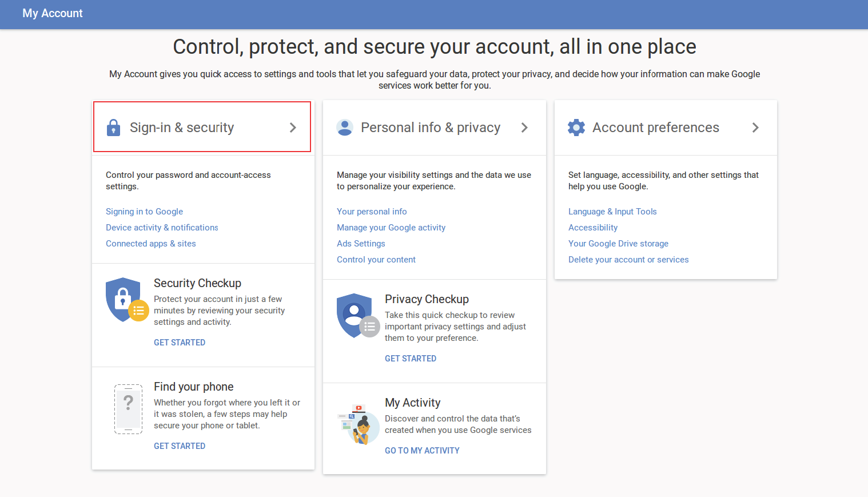Open Device activity & notifications link
The height and width of the screenshot is (497, 868).
(x=162, y=228)
